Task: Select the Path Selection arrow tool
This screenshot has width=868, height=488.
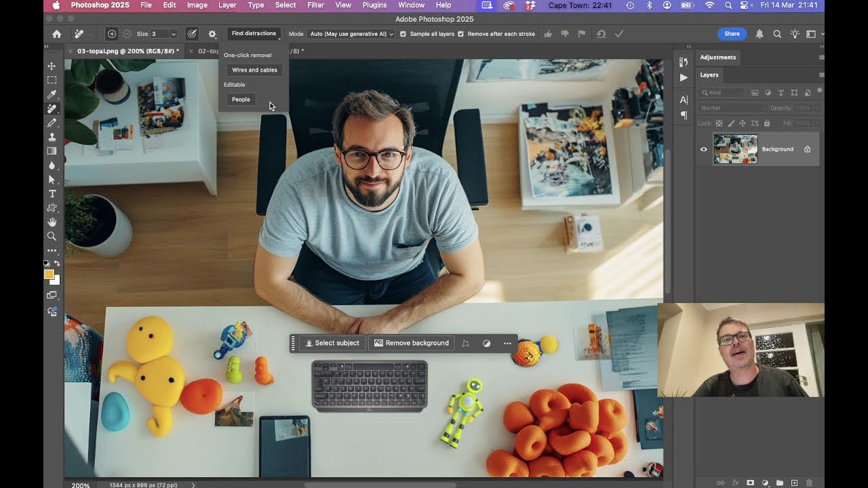Action: coord(52,180)
